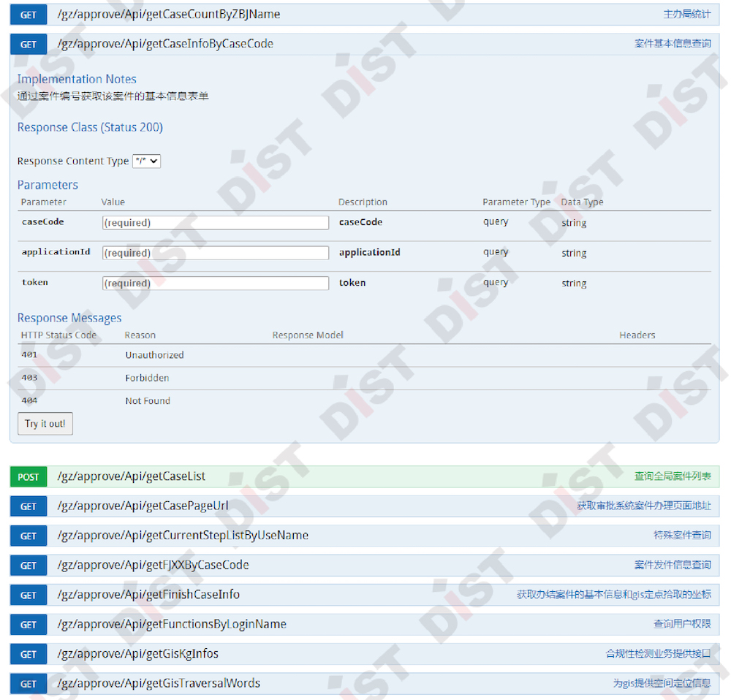Click GET badge beside getCaseInfoByCaseCode
Image resolution: width=731 pixels, height=700 pixels.
click(29, 45)
